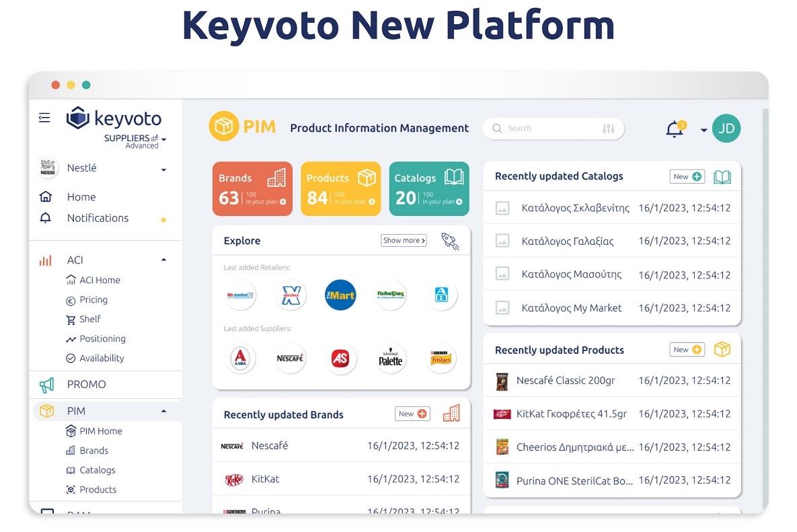Open Κατάλογος Μασούτης catalog row
The image size is (797, 532).
[x=612, y=274]
